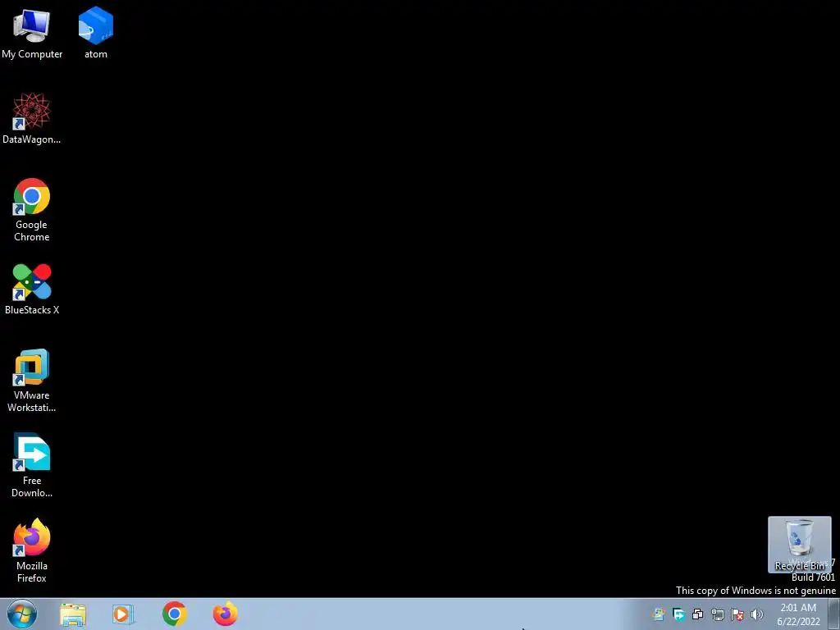The width and height of the screenshot is (840, 630).
Task: Click the 2:01 AM taskbar clock
Action: [798, 614]
